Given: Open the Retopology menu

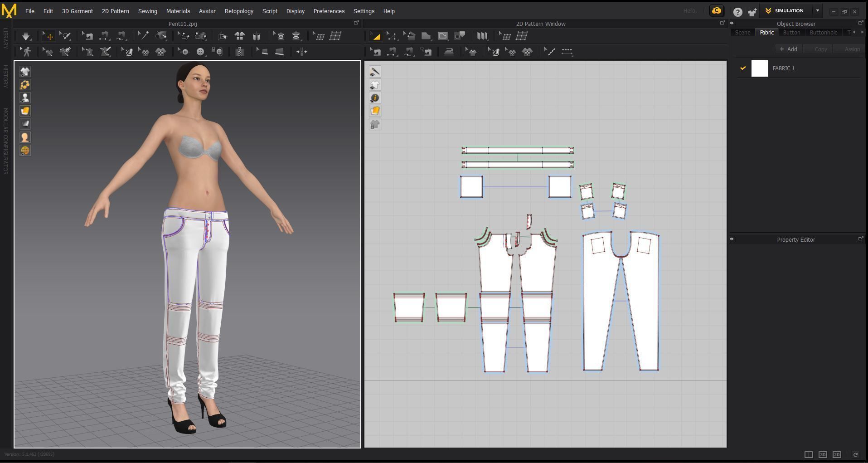Looking at the screenshot, I should click(239, 11).
